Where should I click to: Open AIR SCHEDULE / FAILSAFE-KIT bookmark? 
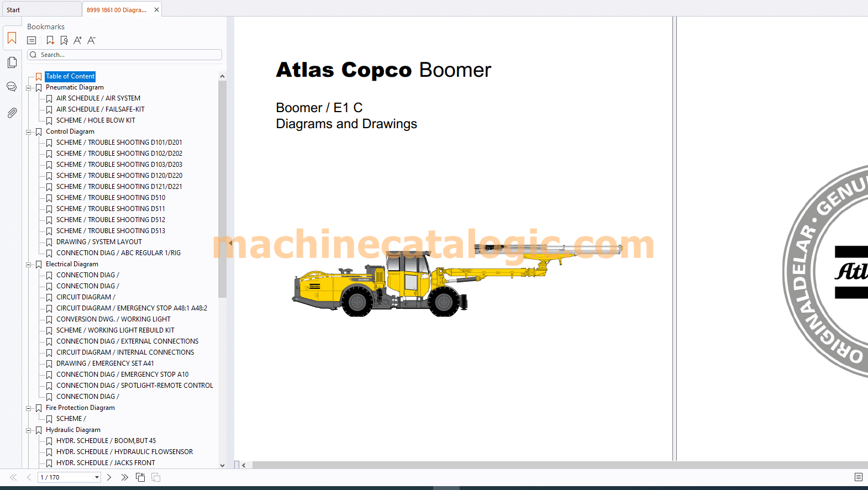pos(101,109)
